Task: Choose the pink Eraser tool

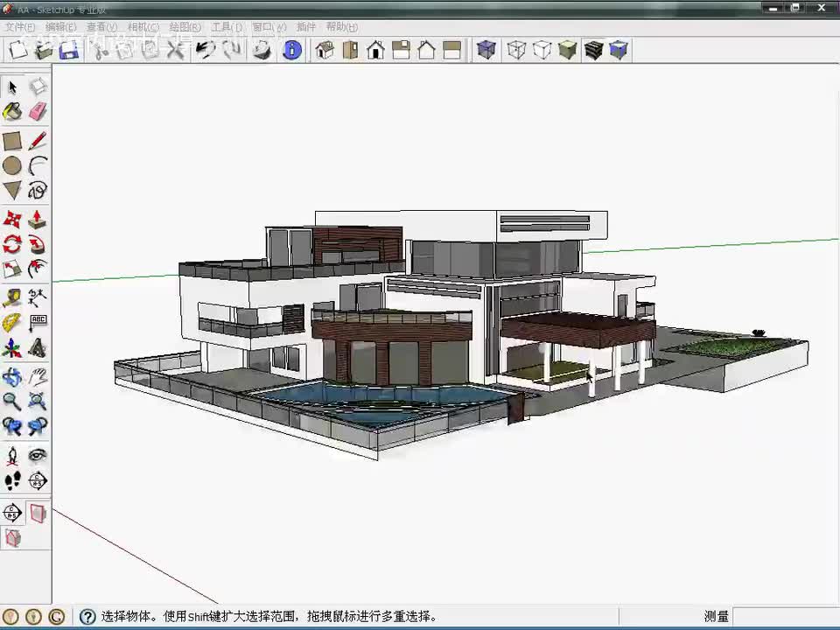Action: pos(38,111)
